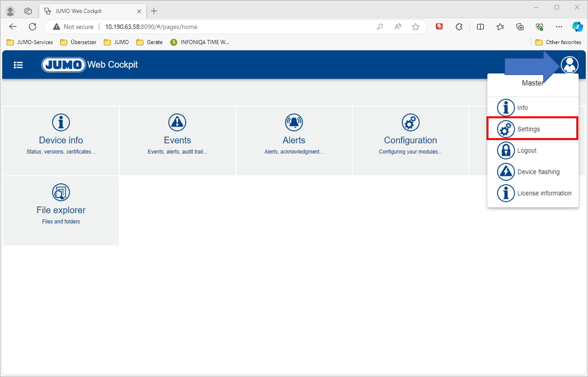
Task: Toggle the hamburger navigation menu
Action: coord(18,65)
